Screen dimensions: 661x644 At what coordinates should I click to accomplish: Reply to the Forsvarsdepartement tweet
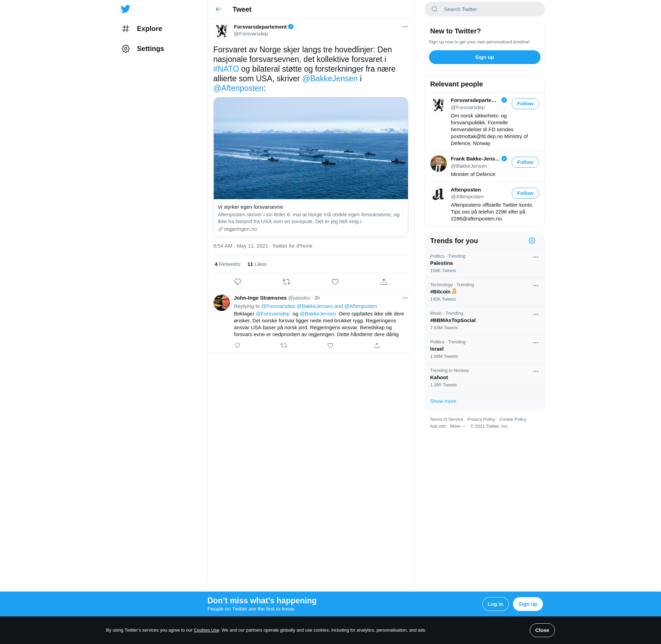(238, 282)
